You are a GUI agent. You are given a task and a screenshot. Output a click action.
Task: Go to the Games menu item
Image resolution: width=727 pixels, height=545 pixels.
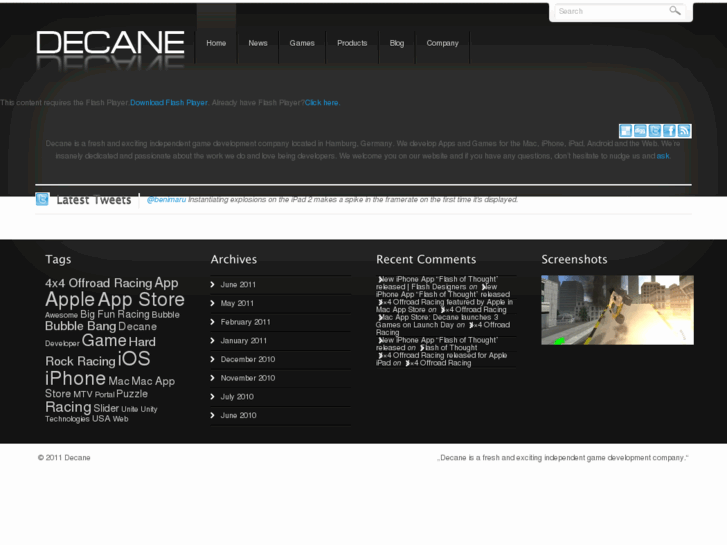(x=302, y=43)
